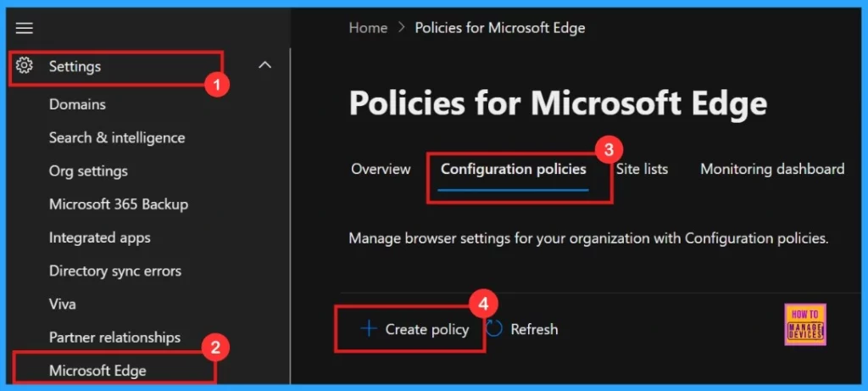Open Integrated apps settings
The image size is (868, 391).
pyautogui.click(x=99, y=237)
